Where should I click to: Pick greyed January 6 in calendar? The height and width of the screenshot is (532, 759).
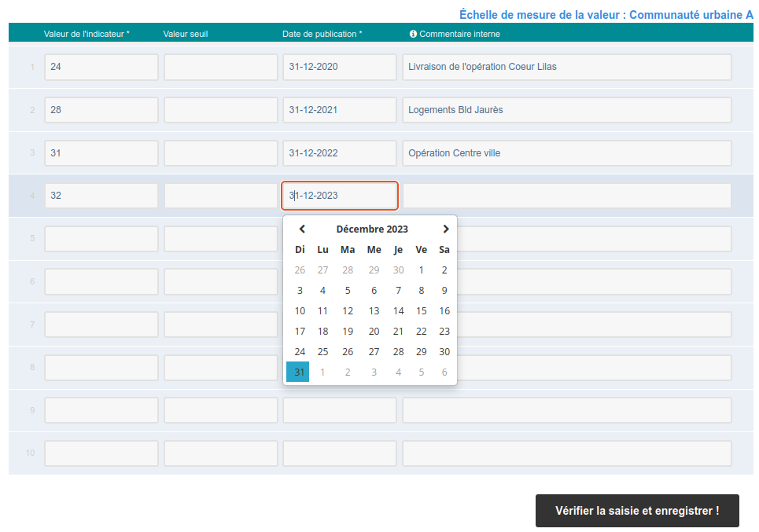[x=444, y=372]
